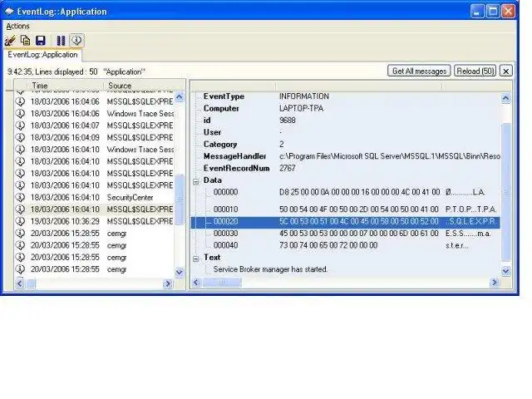
Task: Select the highlighted 000020 data row
Action: pos(346,222)
